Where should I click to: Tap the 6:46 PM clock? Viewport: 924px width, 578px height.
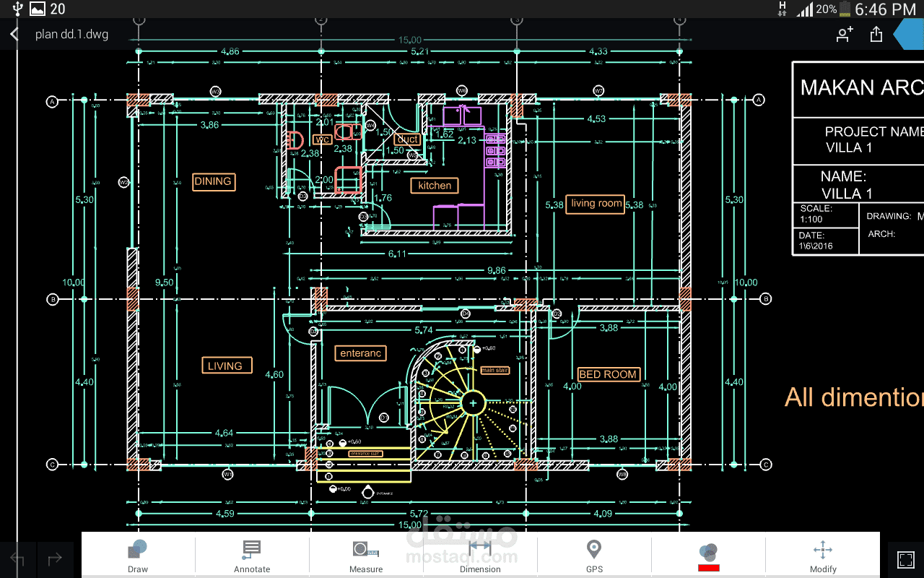coord(885,9)
